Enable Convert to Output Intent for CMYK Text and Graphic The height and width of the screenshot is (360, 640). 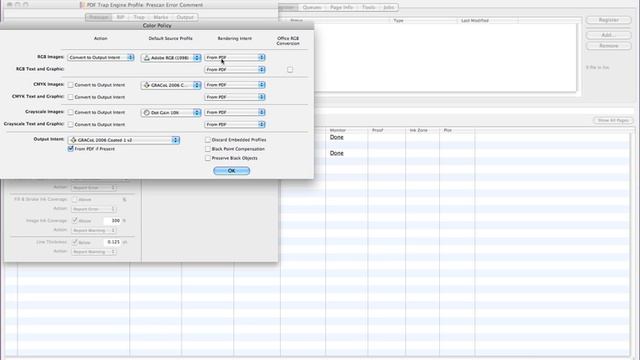pyautogui.click(x=71, y=97)
